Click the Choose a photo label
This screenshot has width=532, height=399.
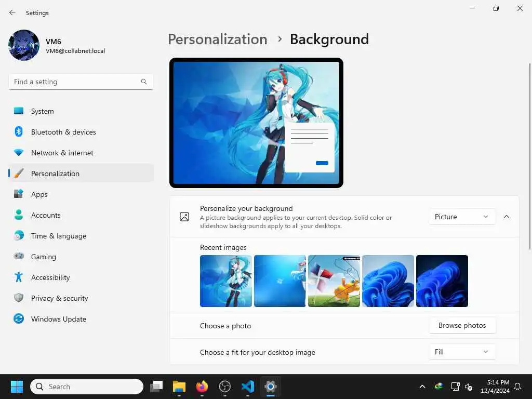click(225, 326)
